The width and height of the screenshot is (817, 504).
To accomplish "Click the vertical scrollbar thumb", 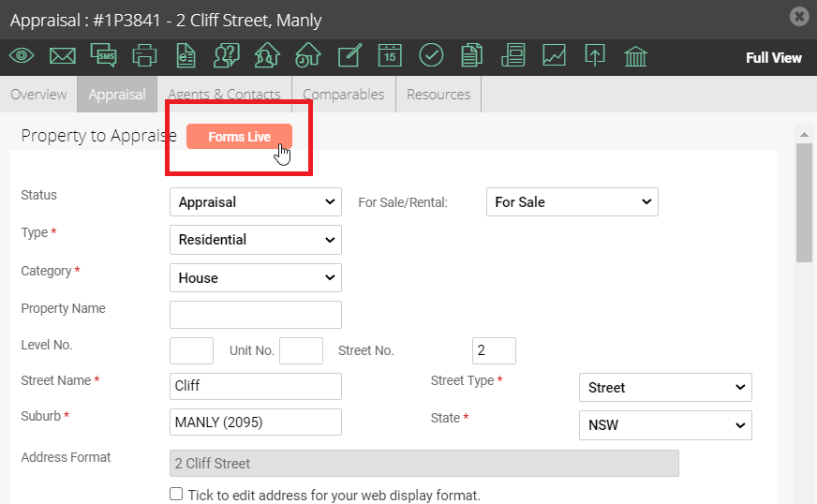I will point(804,203).
